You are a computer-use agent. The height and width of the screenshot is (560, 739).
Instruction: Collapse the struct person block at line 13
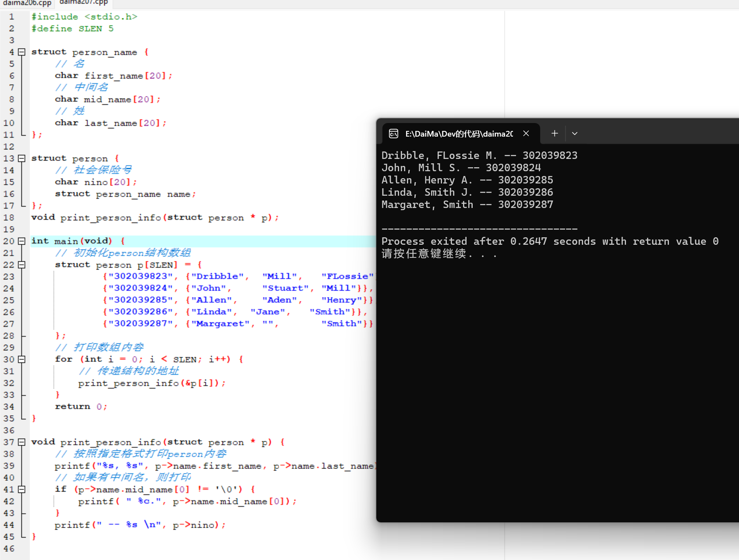coord(21,158)
